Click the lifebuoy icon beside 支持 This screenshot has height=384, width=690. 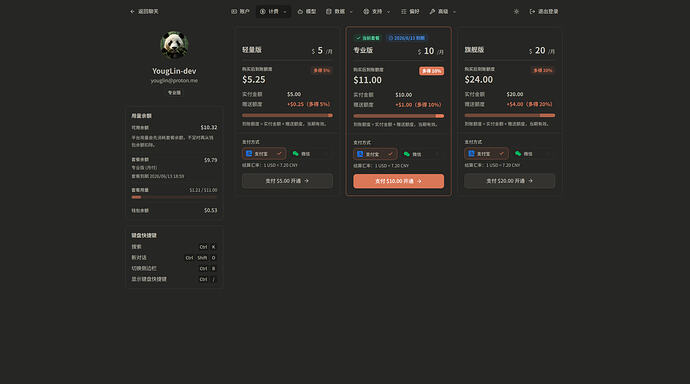(366, 11)
